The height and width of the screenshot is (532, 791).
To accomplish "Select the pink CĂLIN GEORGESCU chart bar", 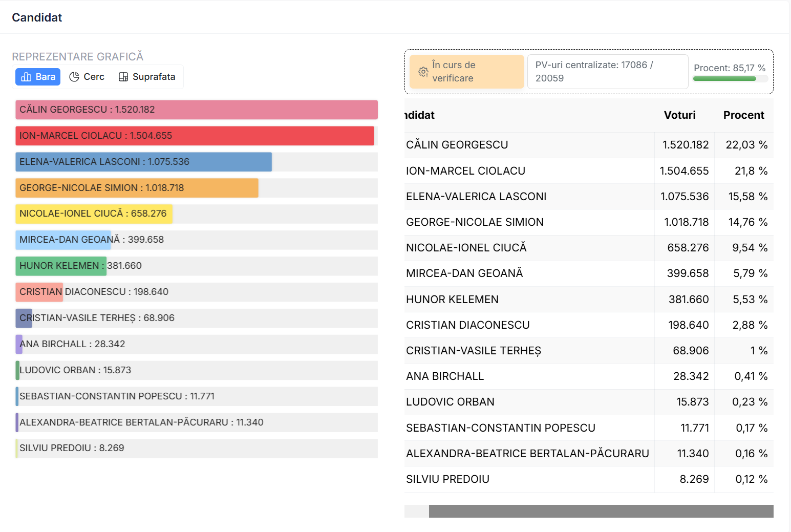I will pos(197,110).
